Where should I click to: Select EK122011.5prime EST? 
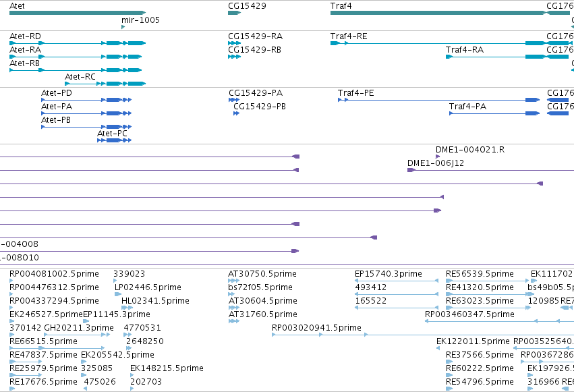pyautogui.click(x=438, y=348)
